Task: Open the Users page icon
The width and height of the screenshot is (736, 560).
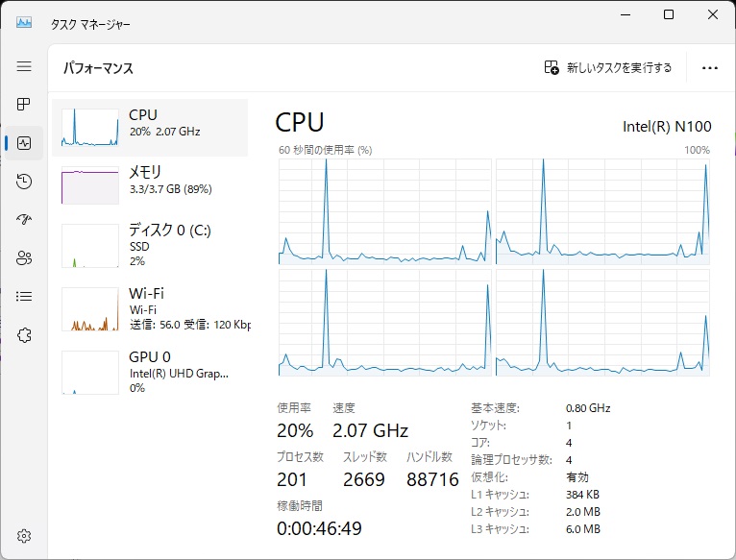Action: (x=25, y=258)
